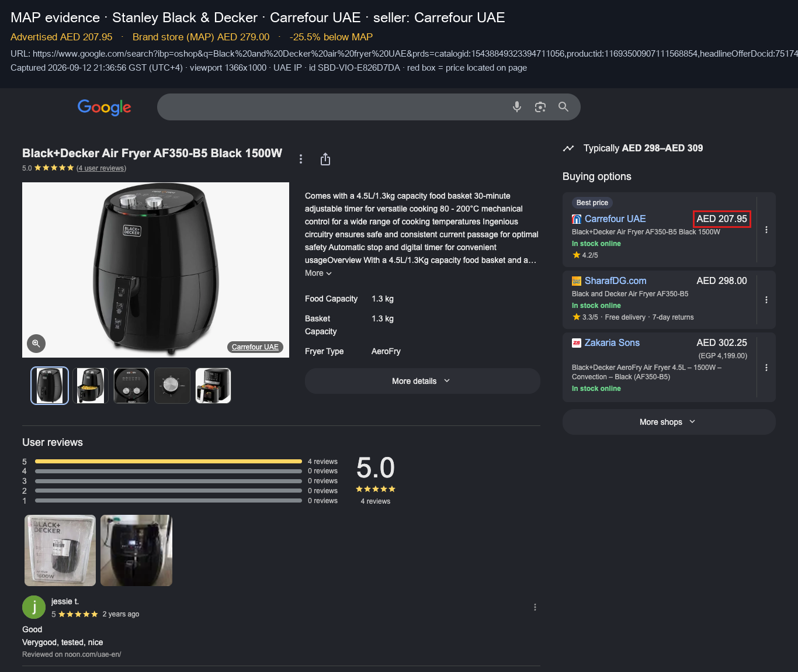Click the Fryer Type AeroFry value
Image resolution: width=798 pixels, height=672 pixels.
coord(386,351)
